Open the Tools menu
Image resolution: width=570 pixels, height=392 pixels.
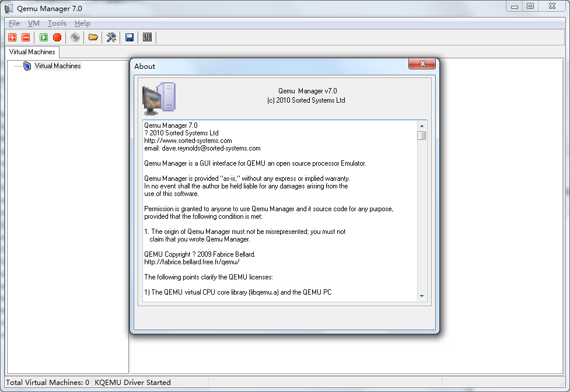[57, 23]
